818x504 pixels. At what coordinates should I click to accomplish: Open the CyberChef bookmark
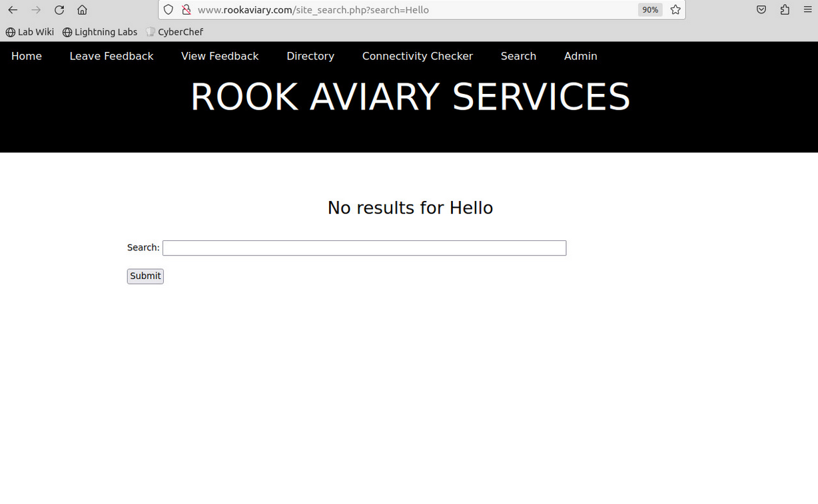tap(175, 32)
